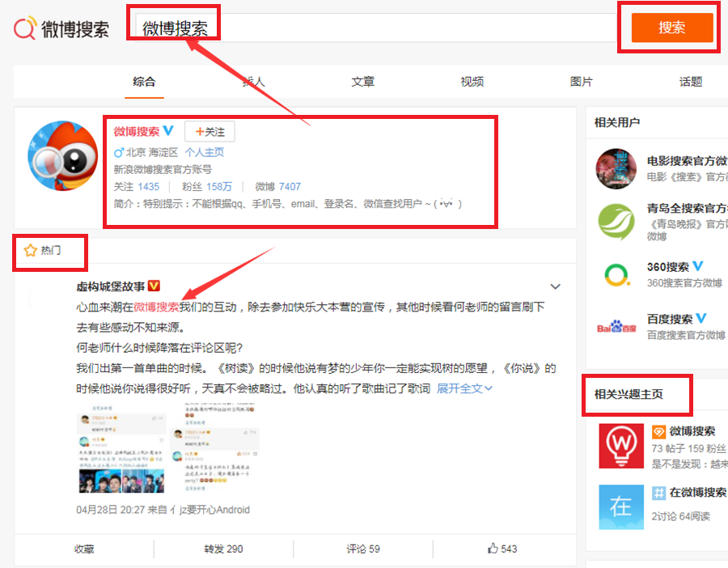This screenshot has height=568, width=728.
Task: Click the blue V badge beside 百度搜索
Action: (x=701, y=318)
